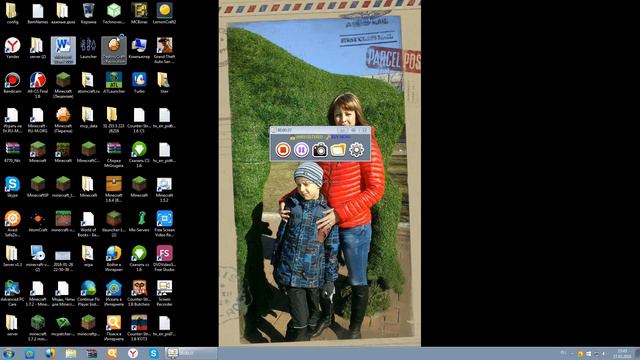The width and height of the screenshot is (640, 360).
Task: Open the User folder on the desktop
Action: [164, 83]
